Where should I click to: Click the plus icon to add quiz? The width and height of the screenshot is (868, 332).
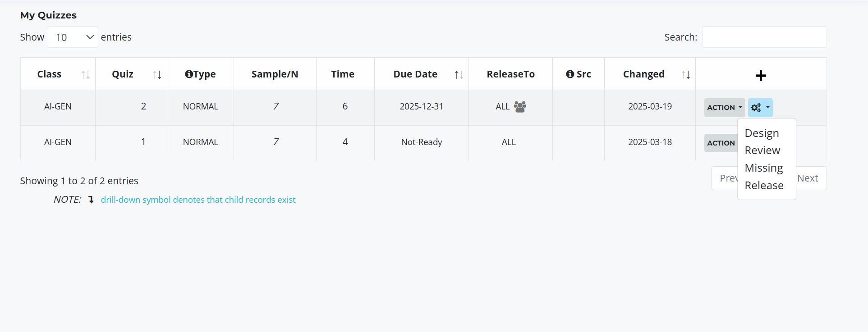pos(761,76)
